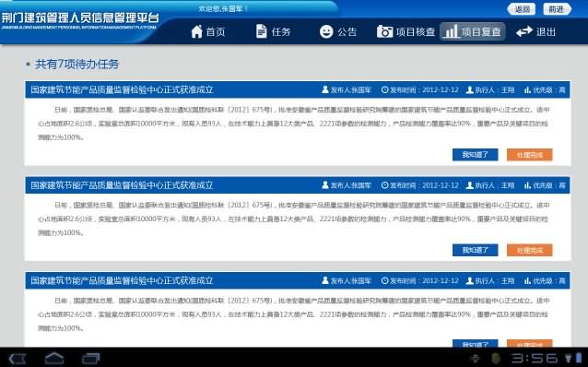Click the 共有7项待办任务 heading
Screen dimensions: 588x367
(76, 65)
